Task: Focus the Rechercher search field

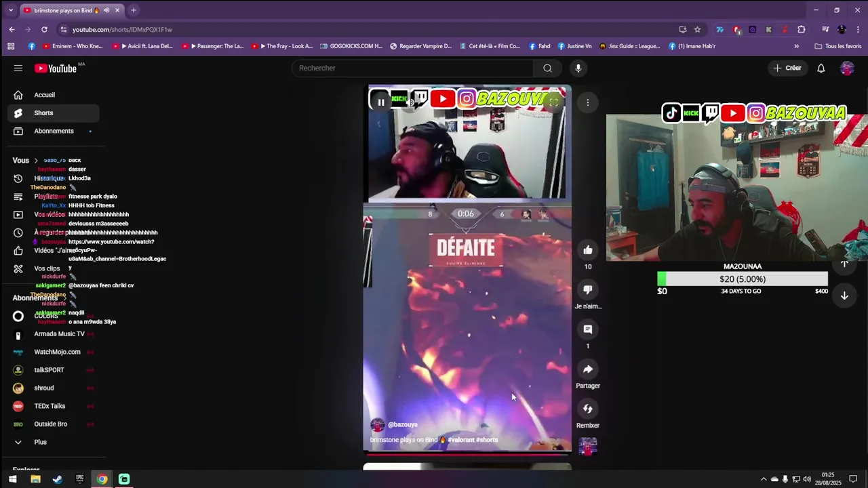Action: [412, 68]
